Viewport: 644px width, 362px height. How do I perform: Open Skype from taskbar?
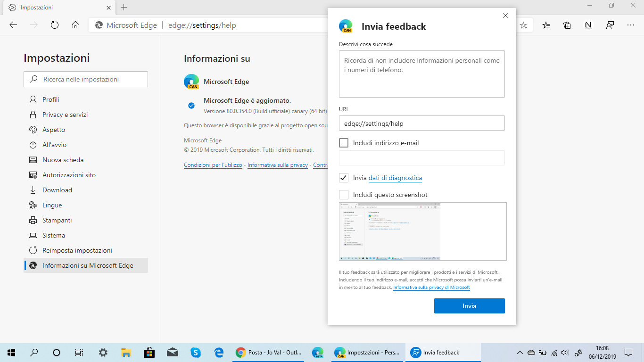(196, 352)
